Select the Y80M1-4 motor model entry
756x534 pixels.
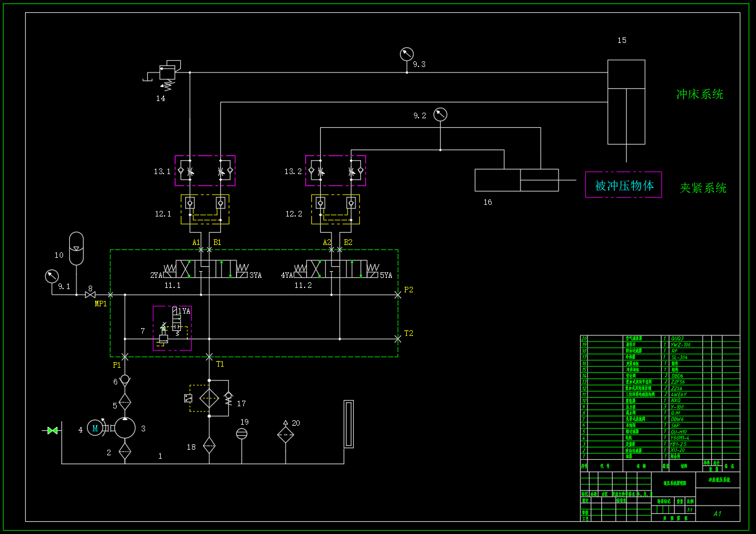click(x=680, y=438)
